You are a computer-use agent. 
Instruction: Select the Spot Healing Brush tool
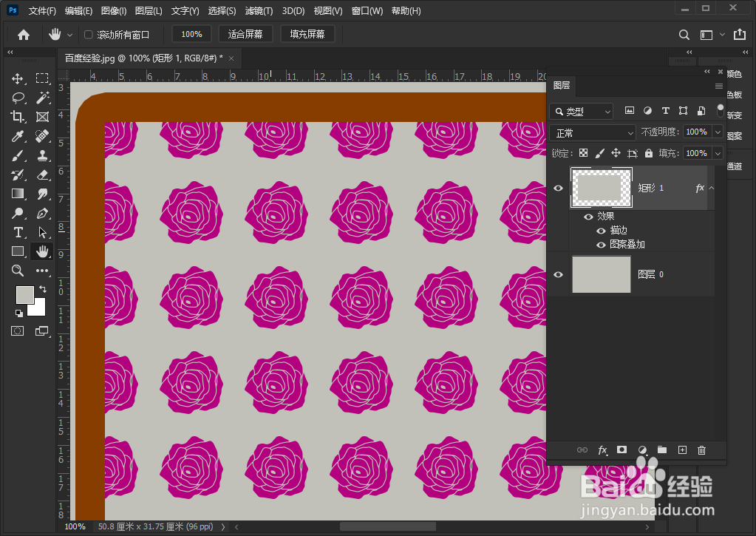(x=42, y=136)
